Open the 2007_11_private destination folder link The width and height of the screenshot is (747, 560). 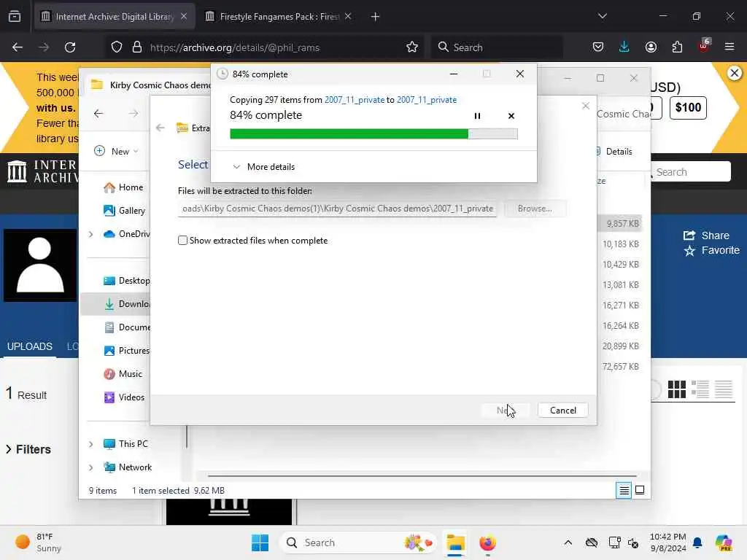click(x=426, y=99)
